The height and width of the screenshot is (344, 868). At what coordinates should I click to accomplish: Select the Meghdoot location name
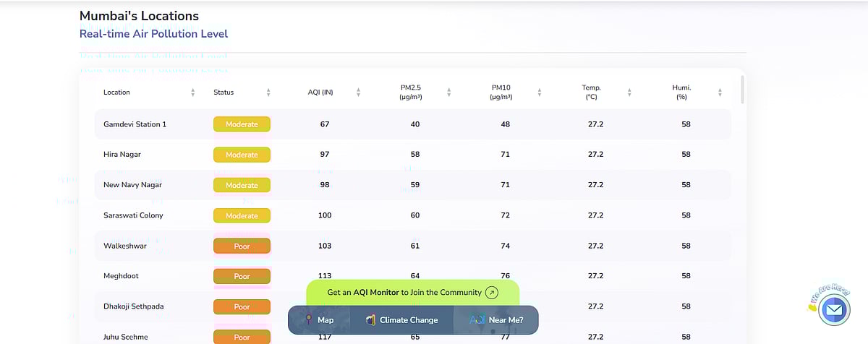click(122, 276)
